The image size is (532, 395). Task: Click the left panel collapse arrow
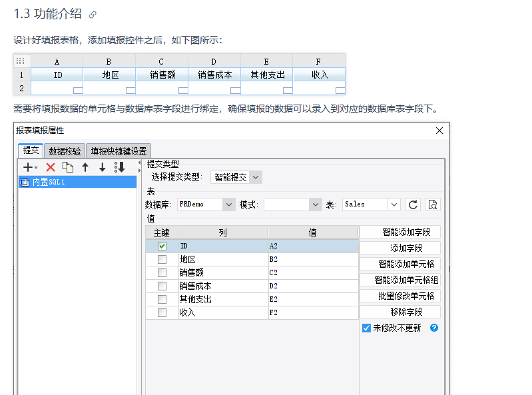(x=139, y=163)
